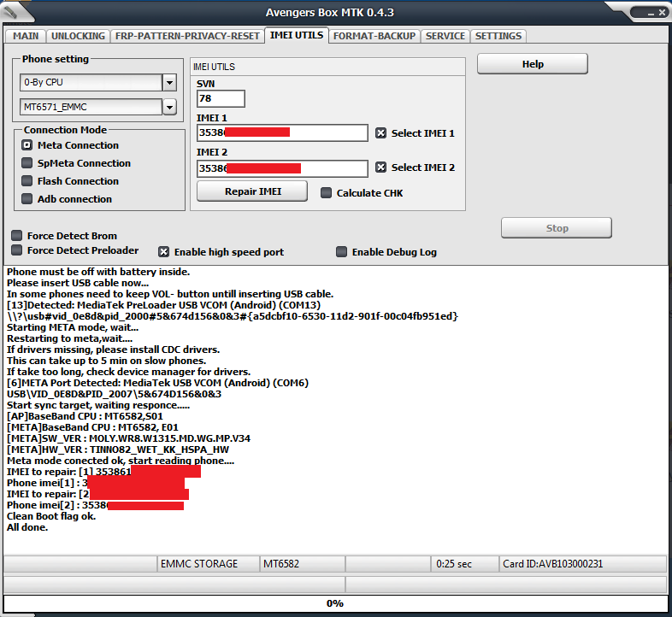Screen dimensions: 672x617
Task: Click the IMEI 1 input field
Action: pos(282,132)
